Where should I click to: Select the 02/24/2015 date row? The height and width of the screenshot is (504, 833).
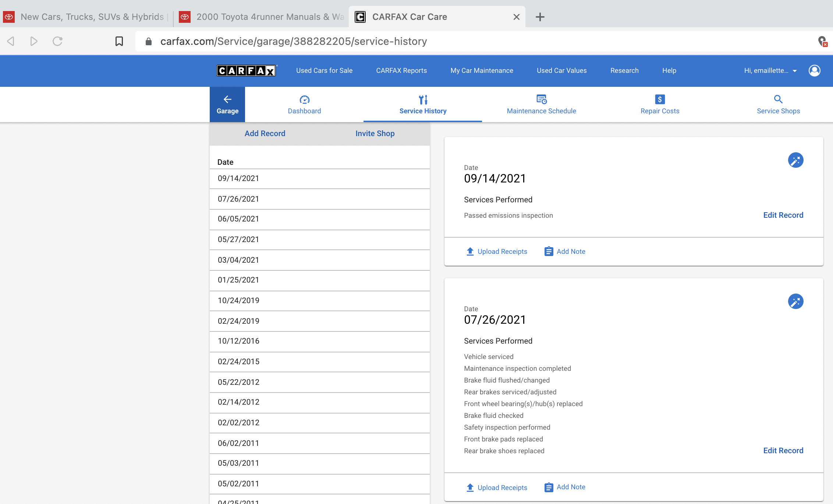point(319,362)
